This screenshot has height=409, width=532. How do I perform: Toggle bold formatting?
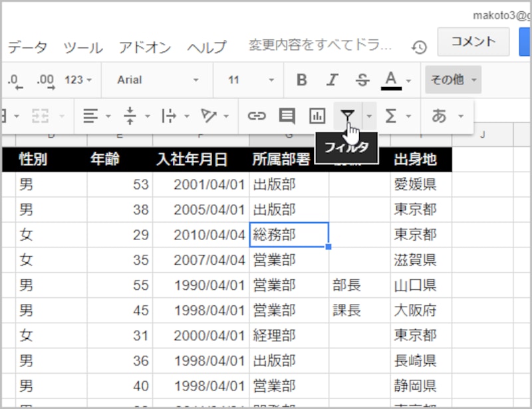[x=301, y=79]
